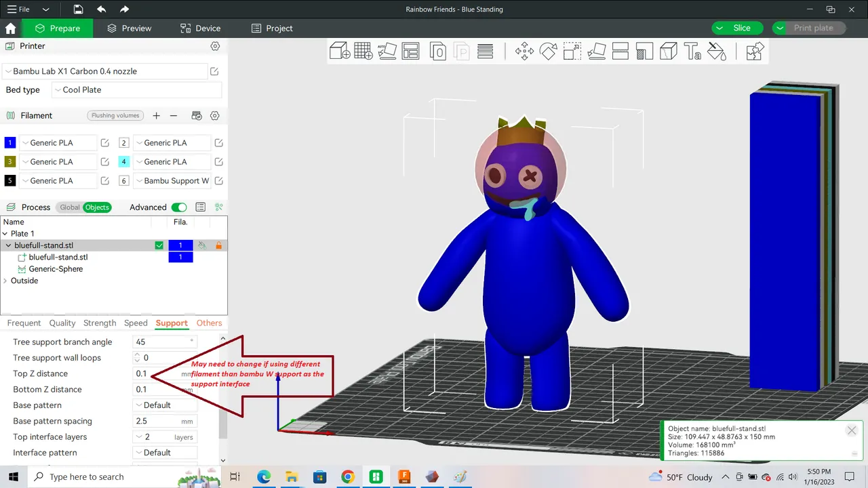Select the Scale tool
Image resolution: width=868 pixels, height=488 pixels.
572,51
